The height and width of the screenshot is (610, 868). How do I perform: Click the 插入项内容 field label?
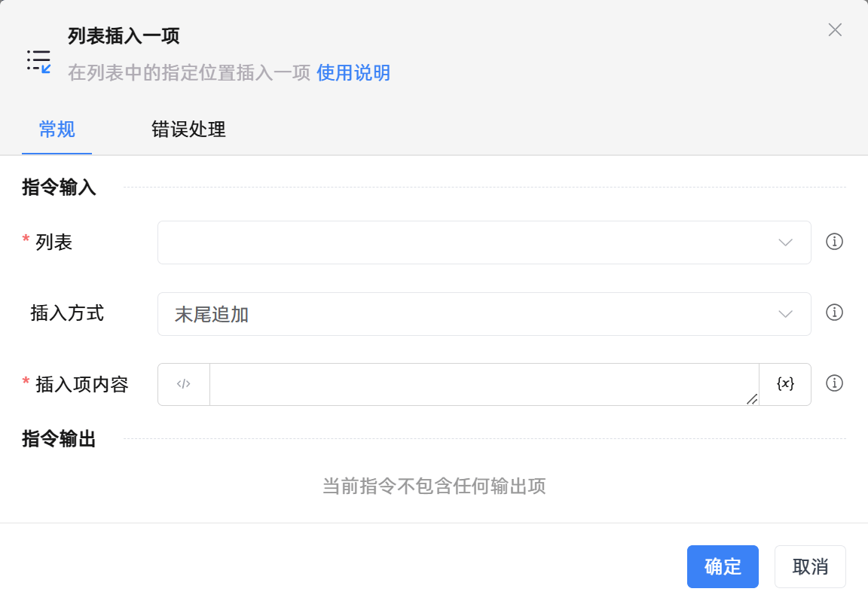click(x=82, y=385)
